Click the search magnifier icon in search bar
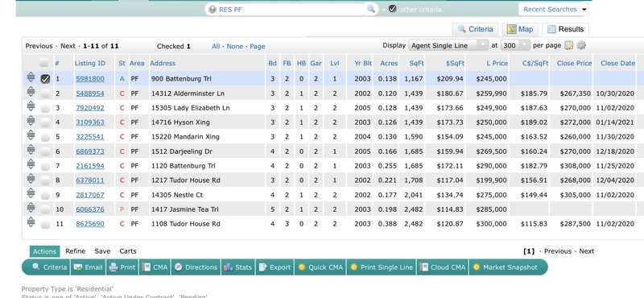 pyautogui.click(x=370, y=9)
